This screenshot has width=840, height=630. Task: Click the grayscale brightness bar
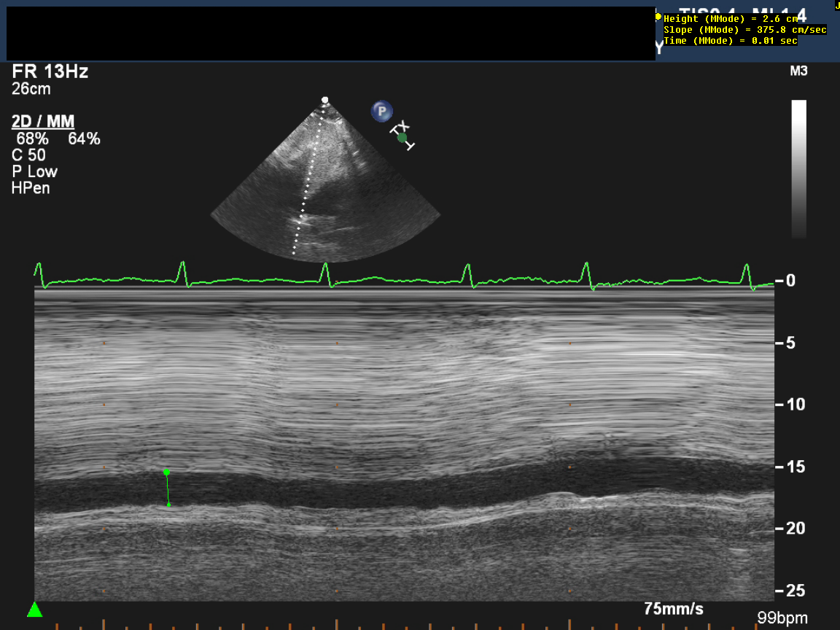point(799,169)
